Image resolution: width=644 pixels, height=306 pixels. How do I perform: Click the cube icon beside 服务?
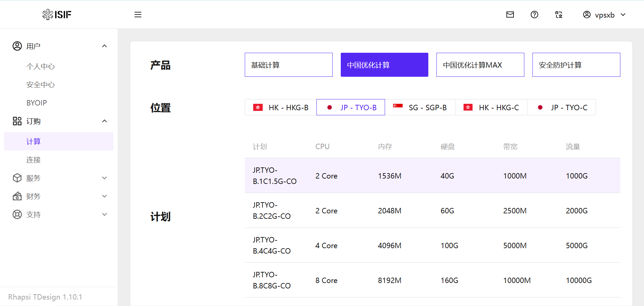pos(17,178)
